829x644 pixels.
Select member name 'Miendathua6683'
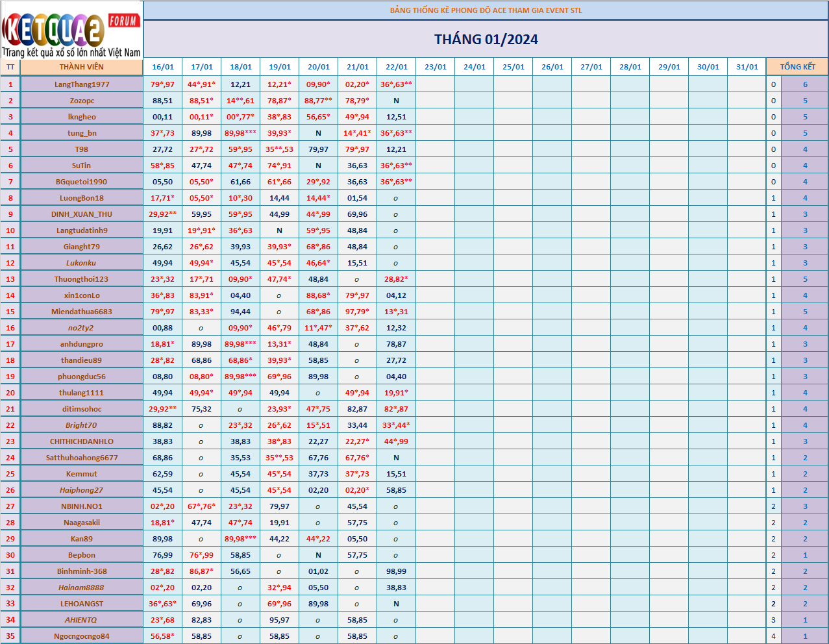coord(82,312)
